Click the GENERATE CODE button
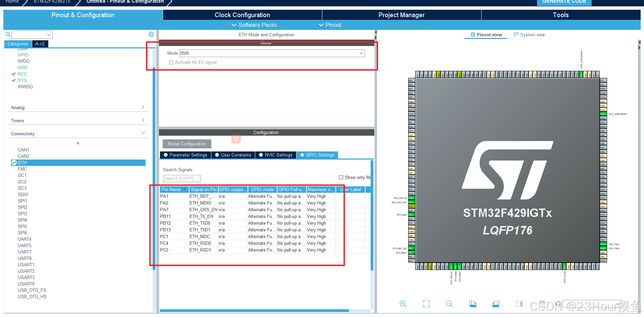Viewport: 644px width, 317px height. coord(564,2)
